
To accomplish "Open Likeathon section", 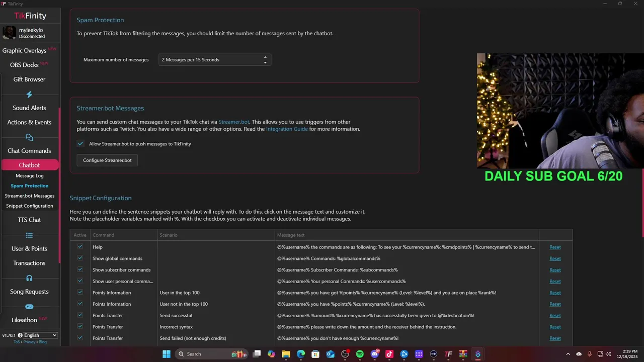I will click(24, 320).
